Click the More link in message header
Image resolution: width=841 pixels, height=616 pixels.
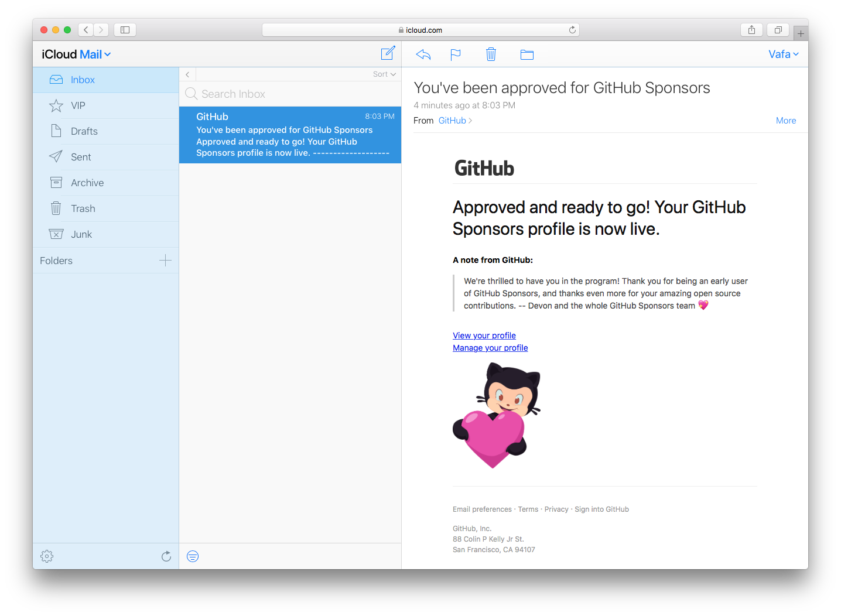pos(786,121)
